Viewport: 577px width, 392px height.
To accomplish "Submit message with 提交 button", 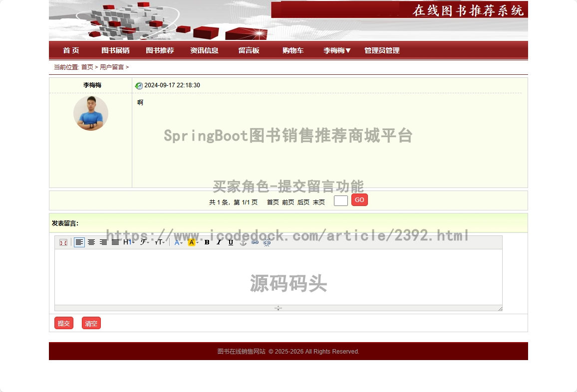I will (64, 323).
